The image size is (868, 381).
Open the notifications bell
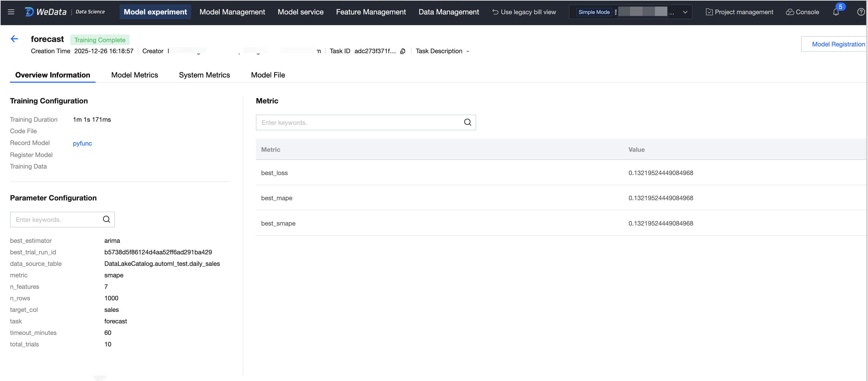pyautogui.click(x=836, y=12)
